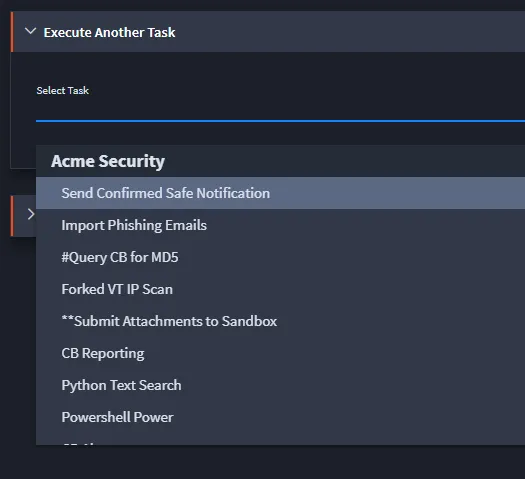Collapse the Execute Another Task section chevron

(x=30, y=31)
